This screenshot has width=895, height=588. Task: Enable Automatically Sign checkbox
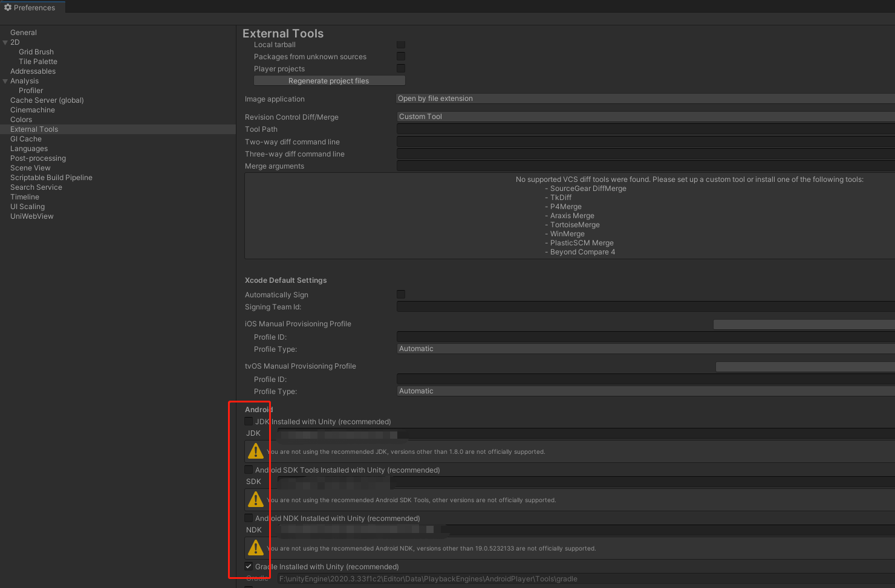coord(401,294)
